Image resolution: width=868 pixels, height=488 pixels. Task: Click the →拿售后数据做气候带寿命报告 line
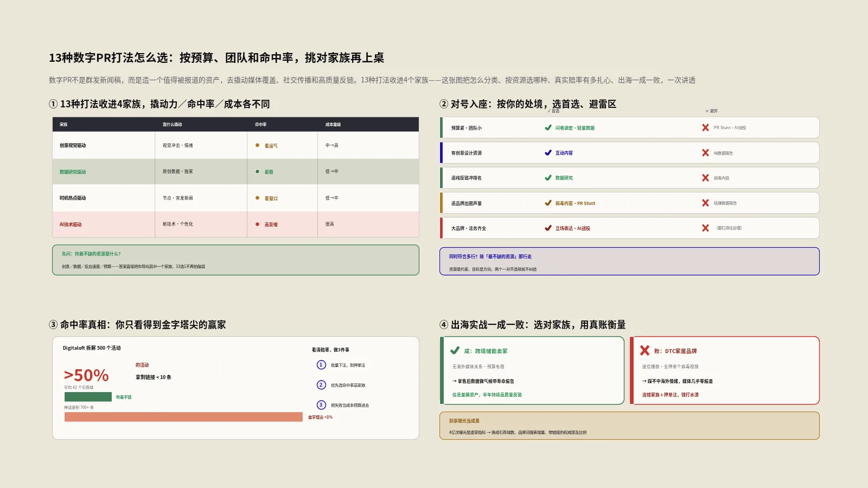[483, 381]
